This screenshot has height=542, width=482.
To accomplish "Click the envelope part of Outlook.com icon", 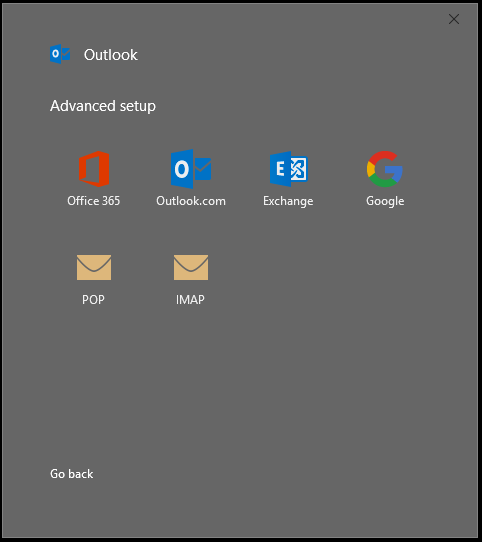I will [x=203, y=169].
